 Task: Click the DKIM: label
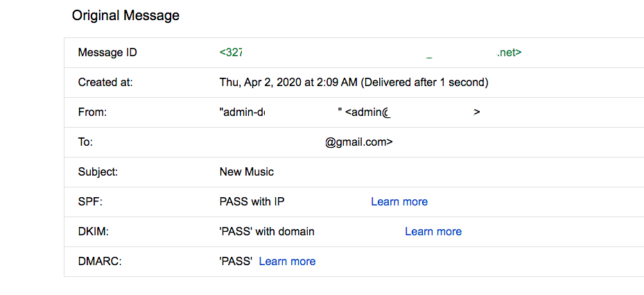(x=93, y=232)
